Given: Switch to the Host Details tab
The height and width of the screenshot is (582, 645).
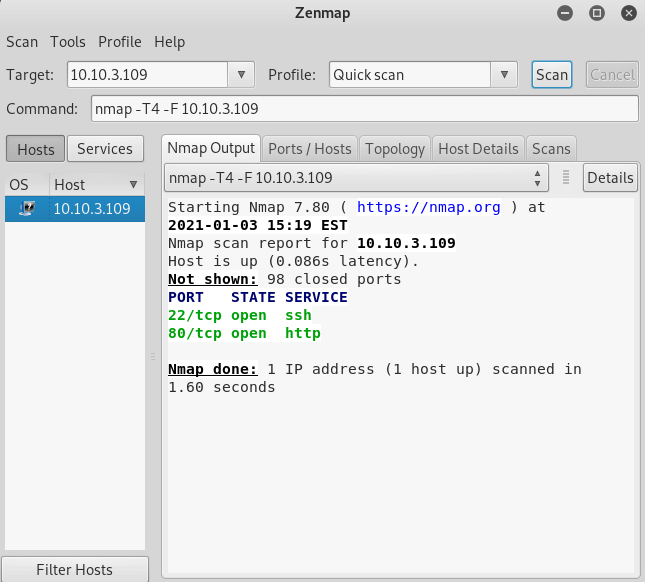Looking at the screenshot, I should point(478,149).
